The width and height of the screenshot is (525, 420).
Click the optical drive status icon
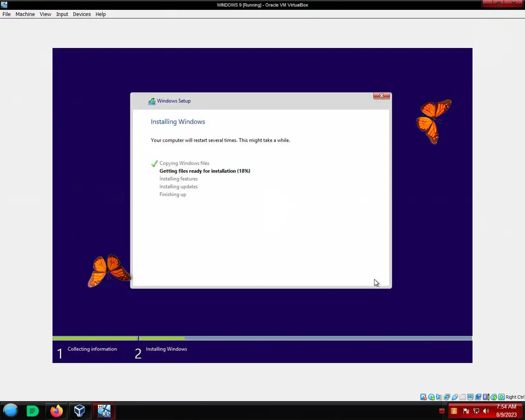431,397
